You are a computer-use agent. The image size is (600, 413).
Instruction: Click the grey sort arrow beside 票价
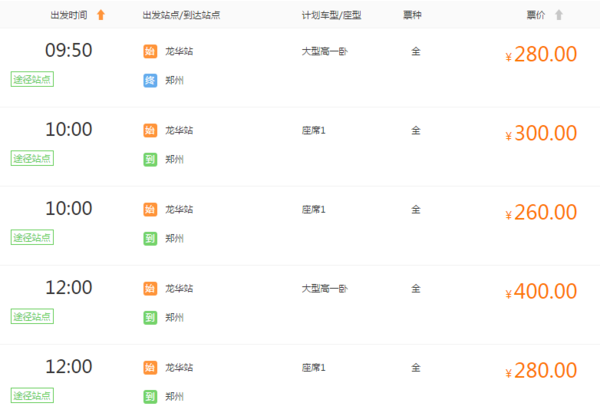tap(559, 15)
